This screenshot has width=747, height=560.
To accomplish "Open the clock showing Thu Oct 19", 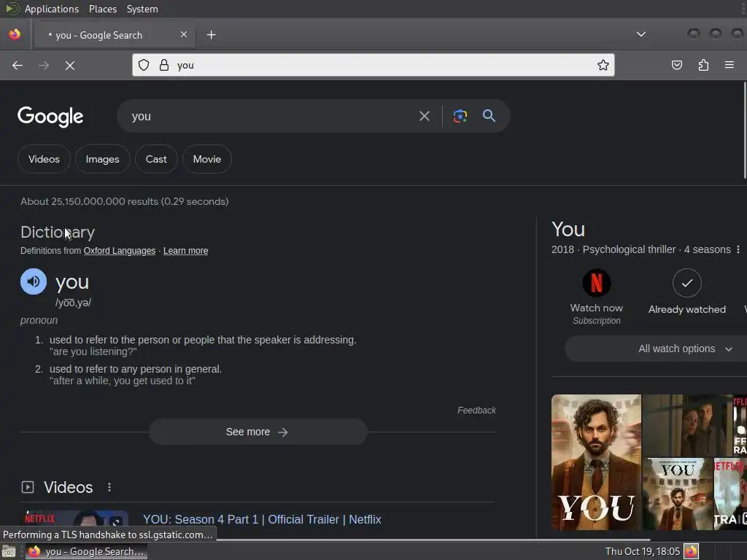I will [642, 551].
